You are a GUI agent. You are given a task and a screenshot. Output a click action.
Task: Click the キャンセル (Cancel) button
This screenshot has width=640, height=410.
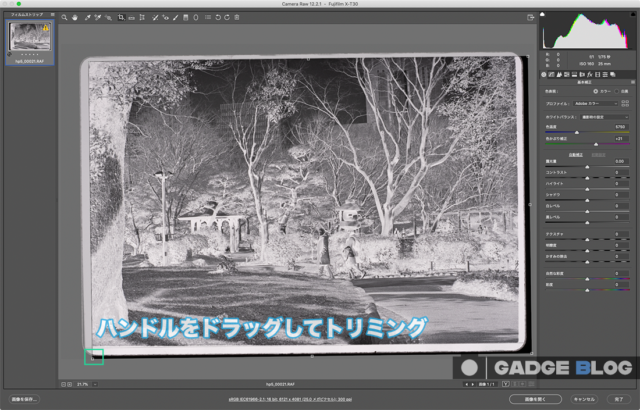(584, 399)
